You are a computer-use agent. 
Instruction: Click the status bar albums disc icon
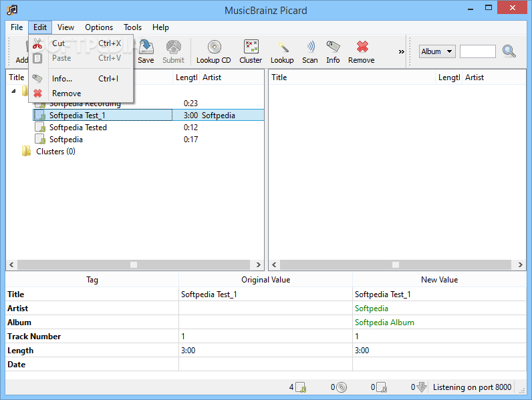(x=342, y=387)
